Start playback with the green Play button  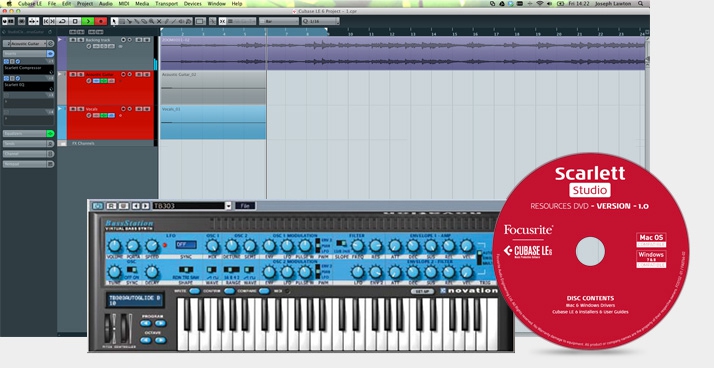88,21
